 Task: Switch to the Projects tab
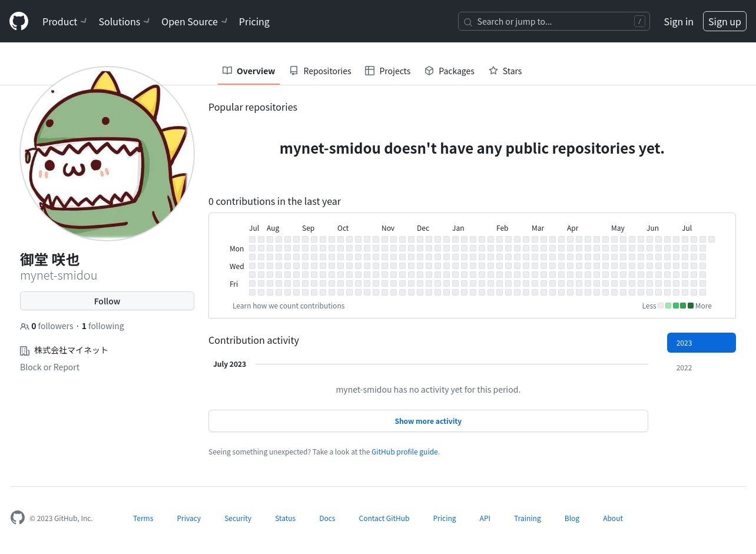click(388, 71)
